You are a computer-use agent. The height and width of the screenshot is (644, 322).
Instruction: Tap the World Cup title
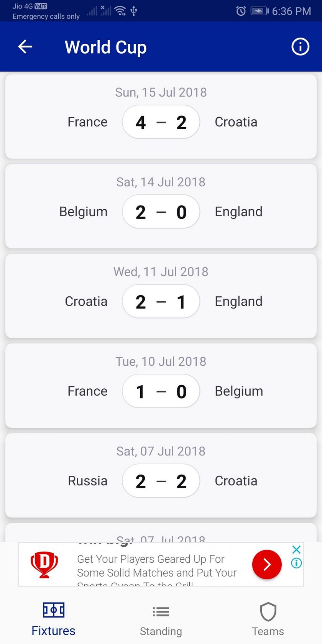point(105,47)
